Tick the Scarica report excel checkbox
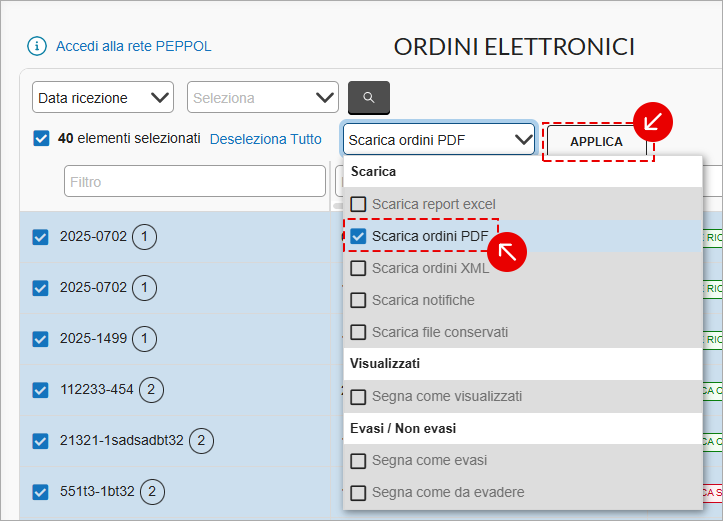The height and width of the screenshot is (521, 723). click(358, 204)
